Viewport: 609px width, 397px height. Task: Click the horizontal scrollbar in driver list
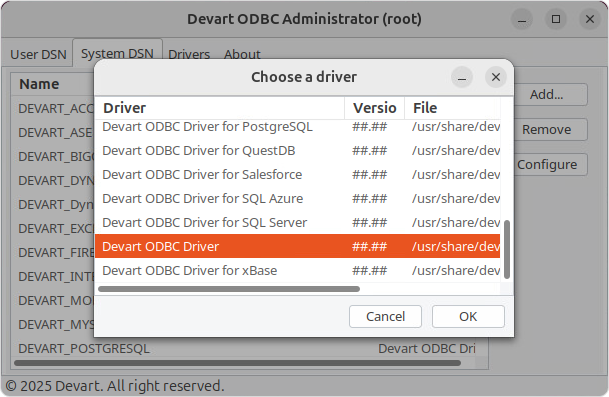pyautogui.click(x=229, y=289)
